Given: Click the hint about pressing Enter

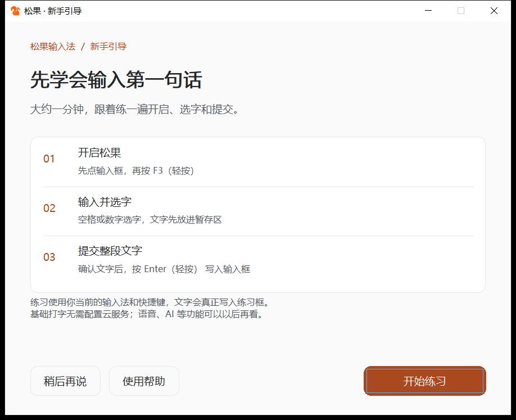Looking at the screenshot, I should tap(164, 269).
